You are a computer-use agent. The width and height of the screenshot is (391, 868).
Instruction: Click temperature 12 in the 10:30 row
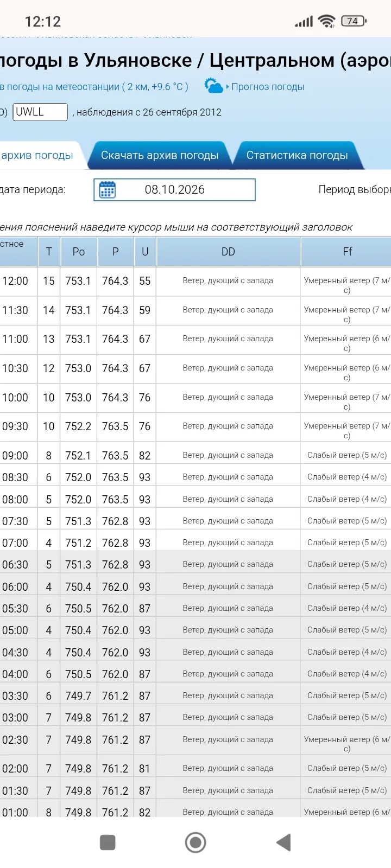point(49,368)
